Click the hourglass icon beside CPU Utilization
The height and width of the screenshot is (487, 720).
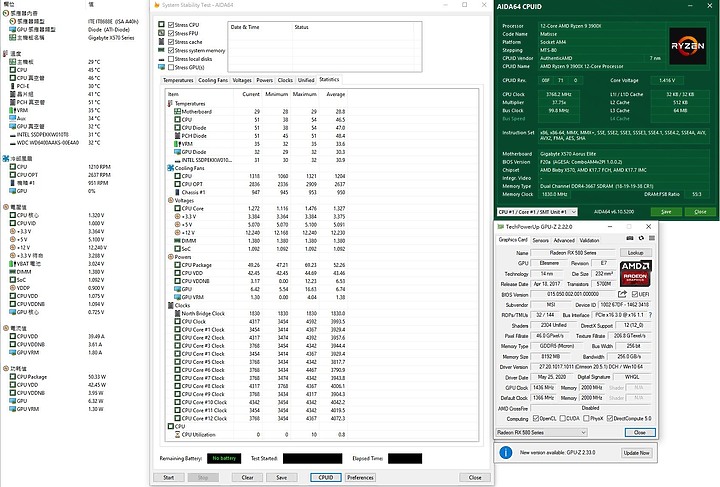coord(177,435)
